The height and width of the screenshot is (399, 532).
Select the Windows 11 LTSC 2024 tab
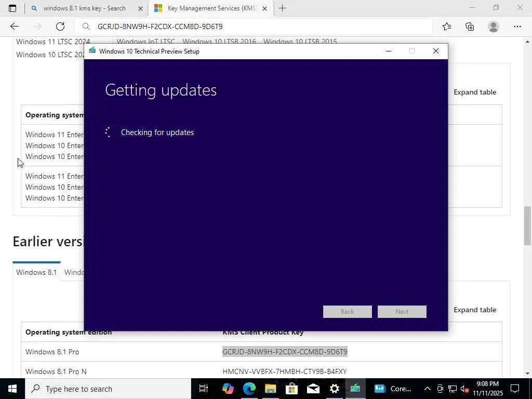53,42
